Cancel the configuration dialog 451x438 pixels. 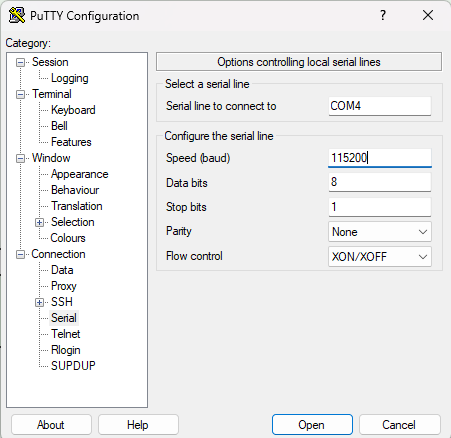click(x=399, y=425)
